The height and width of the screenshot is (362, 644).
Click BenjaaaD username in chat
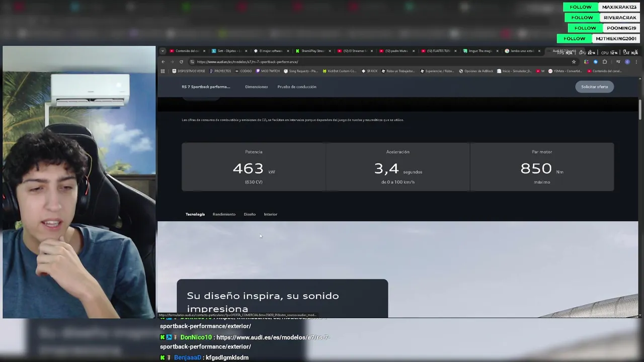(188, 357)
